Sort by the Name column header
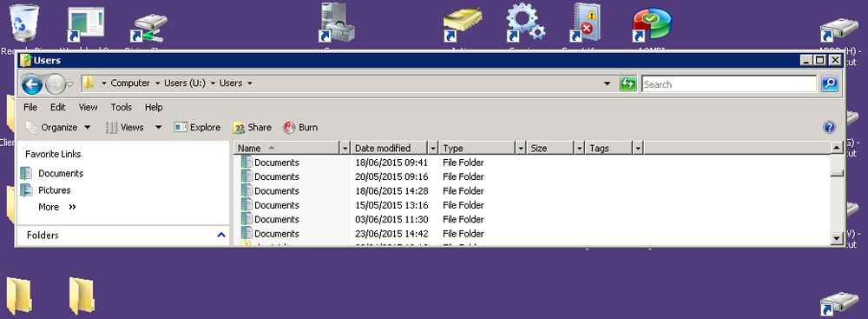 [x=287, y=148]
